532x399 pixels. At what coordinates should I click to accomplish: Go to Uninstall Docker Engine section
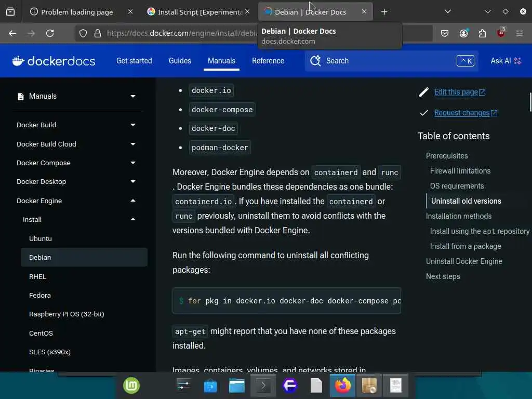pyautogui.click(x=464, y=261)
